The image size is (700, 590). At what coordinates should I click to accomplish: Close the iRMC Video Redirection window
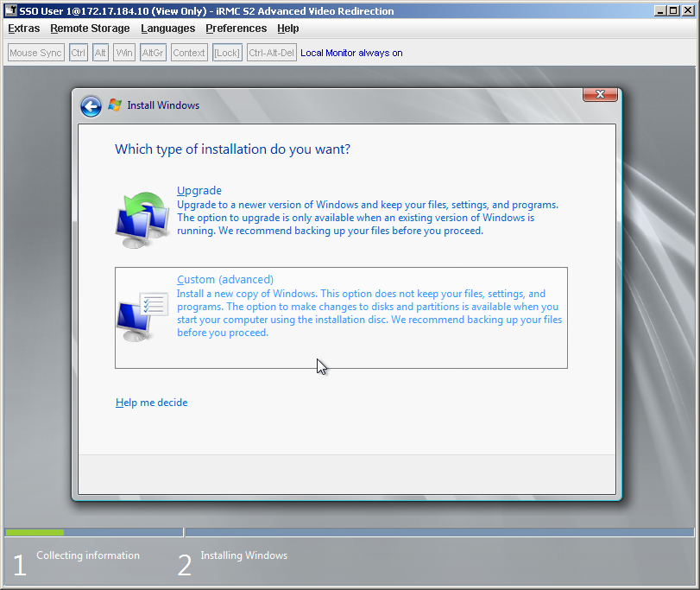688,10
